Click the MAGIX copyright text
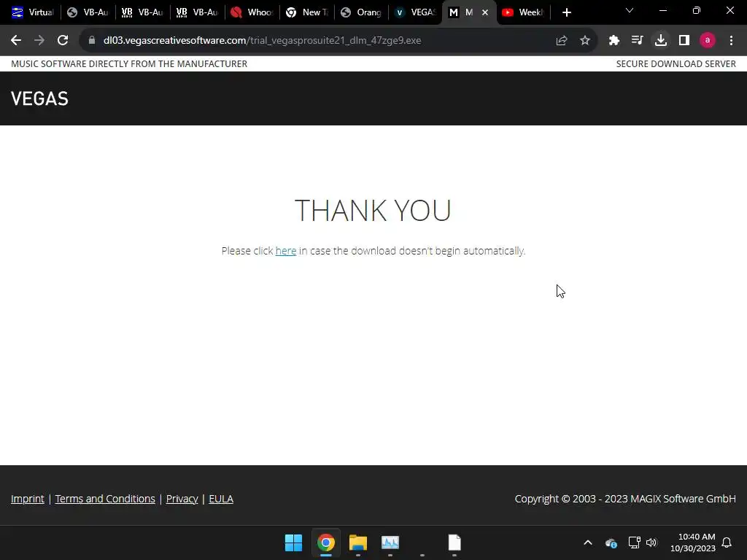Image resolution: width=747 pixels, height=560 pixels. pos(625,499)
